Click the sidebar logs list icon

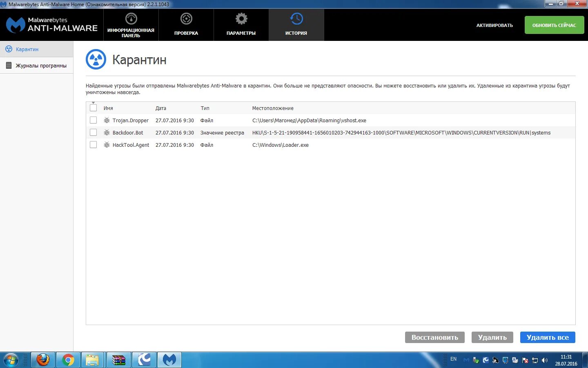pyautogui.click(x=9, y=65)
